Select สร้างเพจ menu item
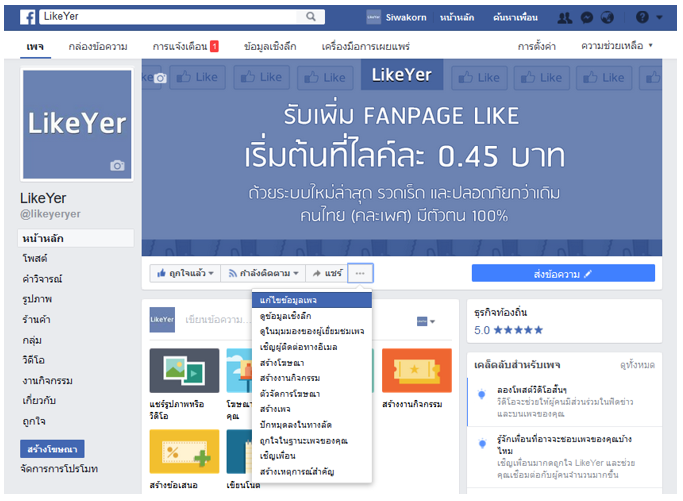The width and height of the screenshot is (683, 501). [x=312, y=409]
